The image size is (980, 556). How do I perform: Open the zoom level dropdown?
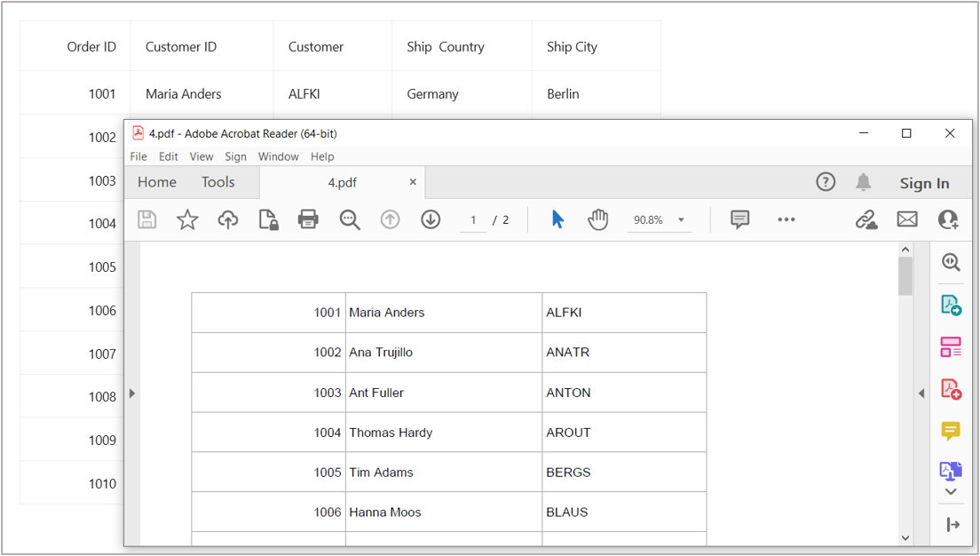click(682, 220)
